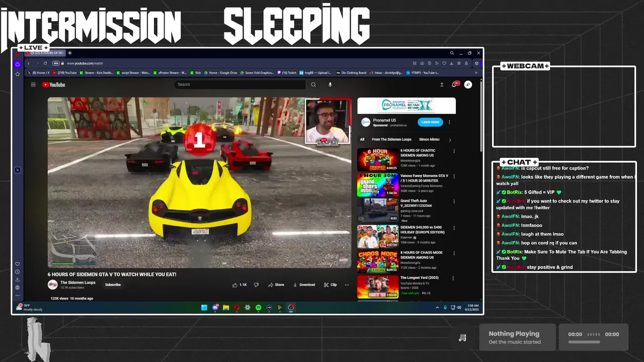Click Learn more on Pronamel ad

[x=430, y=122]
